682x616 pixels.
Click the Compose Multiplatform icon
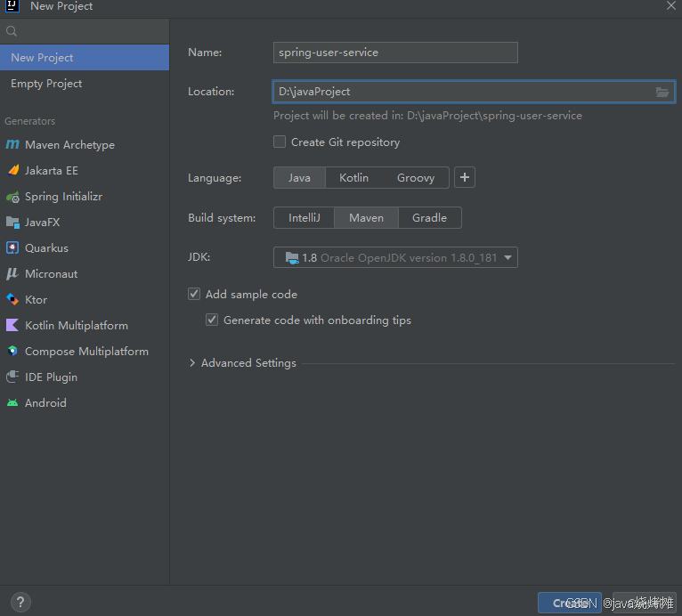(12, 351)
